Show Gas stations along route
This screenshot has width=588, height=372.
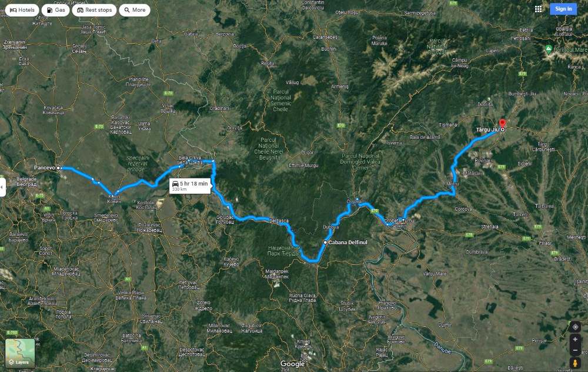tap(55, 10)
